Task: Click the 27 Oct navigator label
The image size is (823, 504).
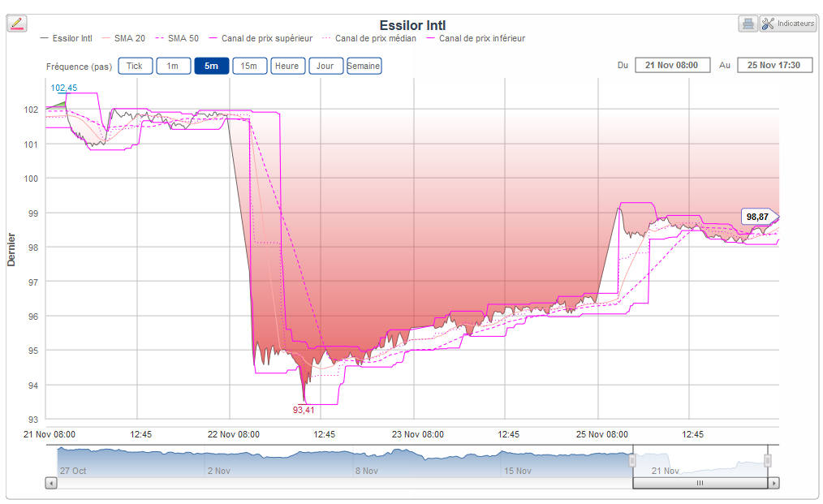Action: [73, 471]
